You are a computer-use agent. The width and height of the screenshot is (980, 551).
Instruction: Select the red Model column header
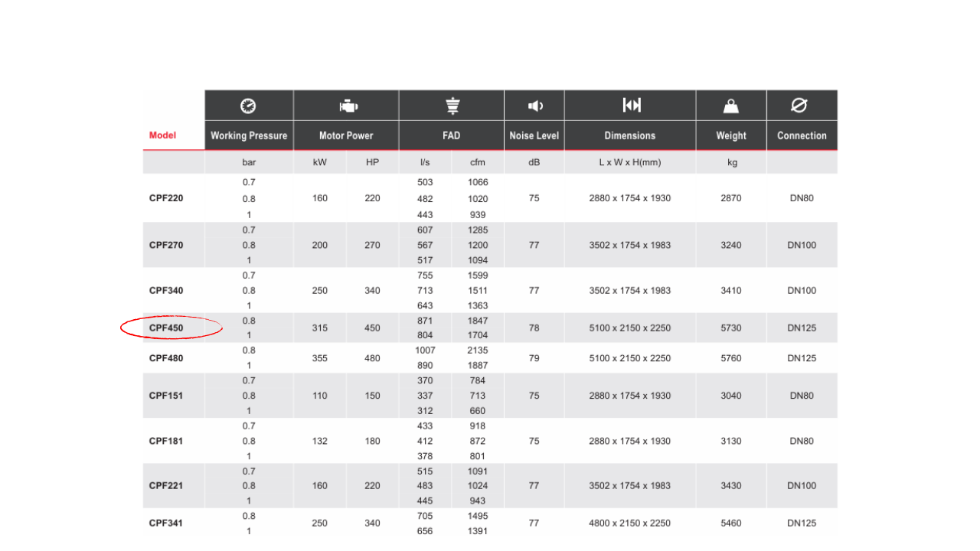162,135
